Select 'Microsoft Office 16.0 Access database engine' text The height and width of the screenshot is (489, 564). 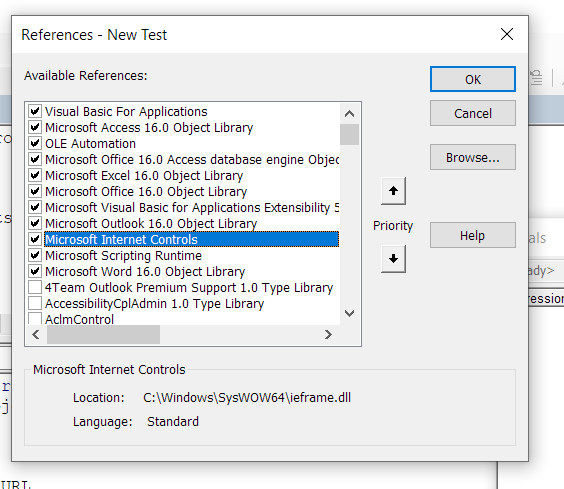tap(192, 159)
